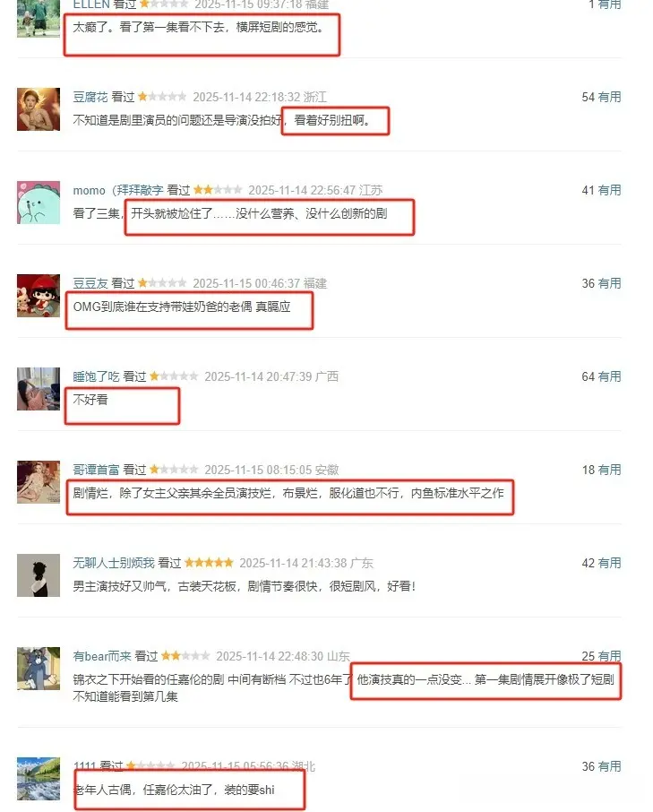
Task: Visit 豆腐花's username link
Action: [90, 97]
